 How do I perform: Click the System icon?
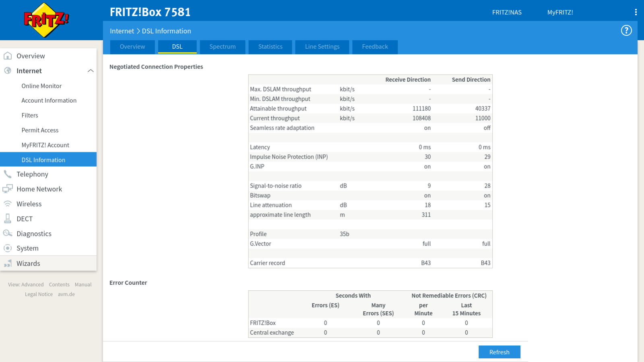pos(8,248)
